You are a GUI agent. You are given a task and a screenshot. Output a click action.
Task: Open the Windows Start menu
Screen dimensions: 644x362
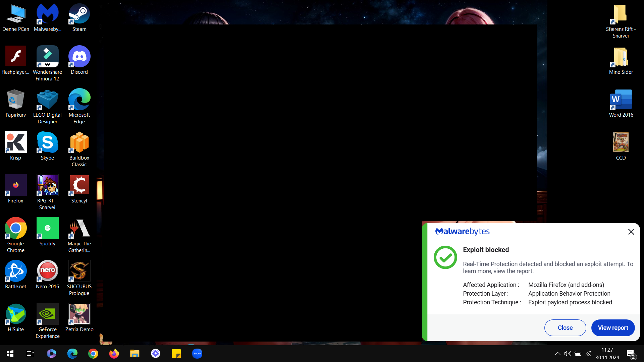(10, 354)
